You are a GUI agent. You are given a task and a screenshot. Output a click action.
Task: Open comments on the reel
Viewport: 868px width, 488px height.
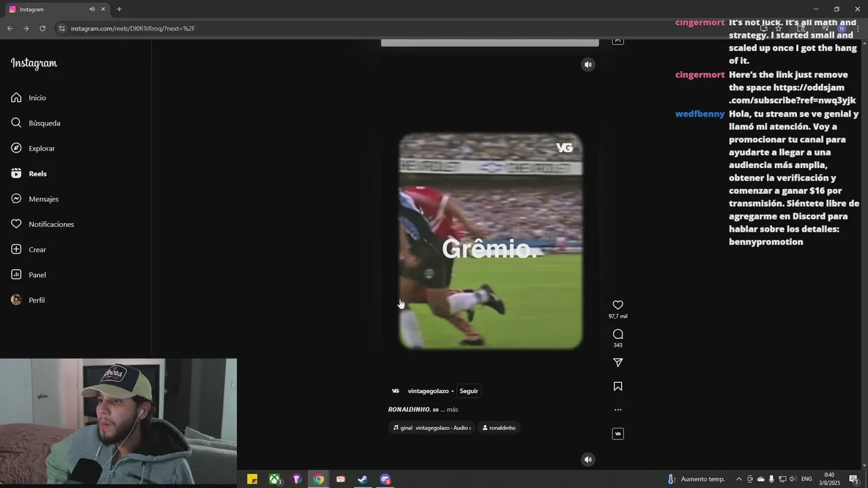618,334
